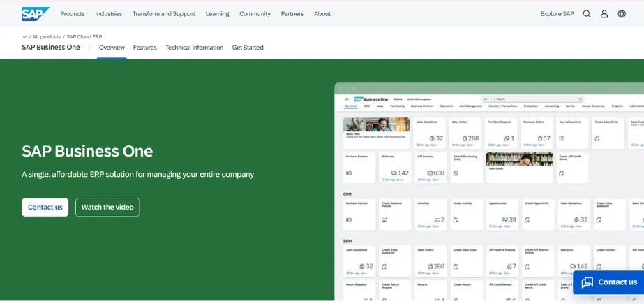Open the globe country selector icon

pos(622,13)
